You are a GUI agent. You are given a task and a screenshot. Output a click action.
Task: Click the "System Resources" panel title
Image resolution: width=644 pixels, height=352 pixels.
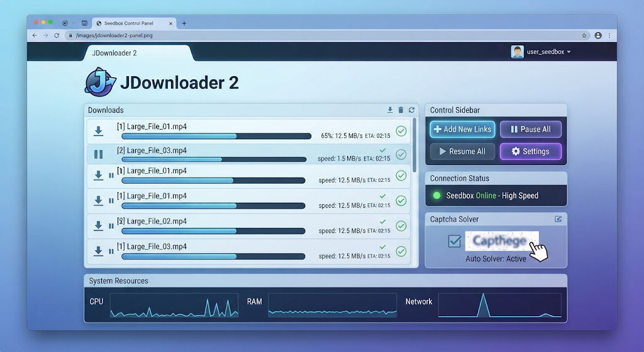(118, 281)
